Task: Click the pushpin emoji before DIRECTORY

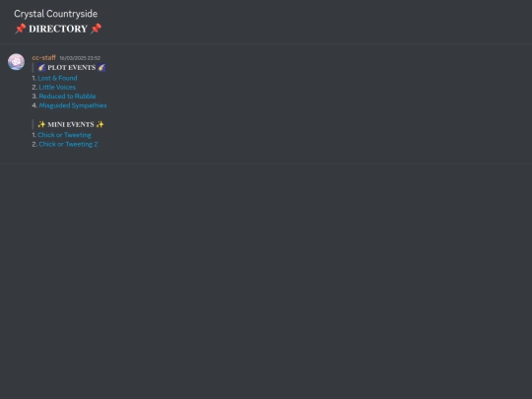Action: pyautogui.click(x=21, y=29)
